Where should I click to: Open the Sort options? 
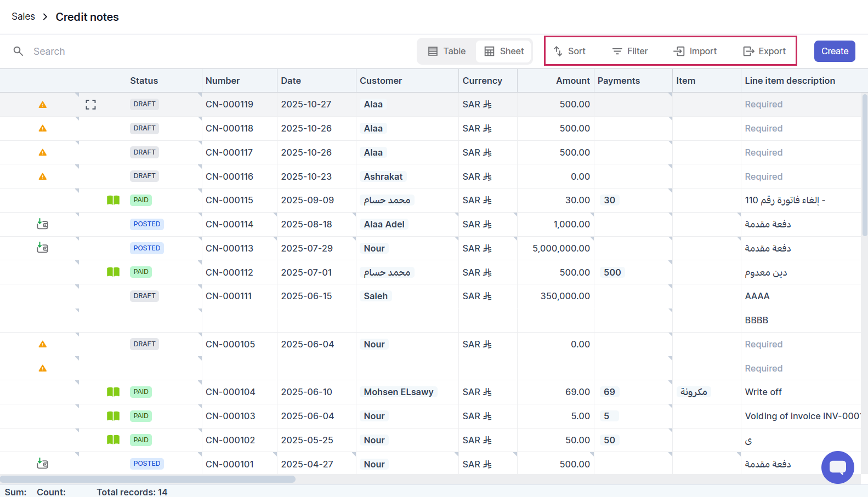[x=570, y=52]
